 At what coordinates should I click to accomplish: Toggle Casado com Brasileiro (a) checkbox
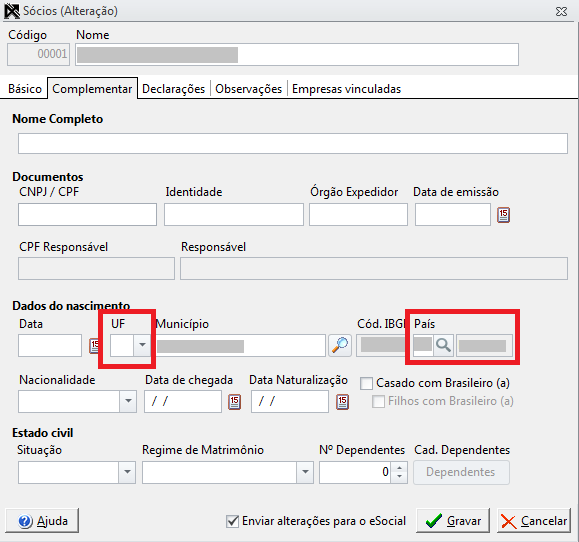[x=366, y=383]
